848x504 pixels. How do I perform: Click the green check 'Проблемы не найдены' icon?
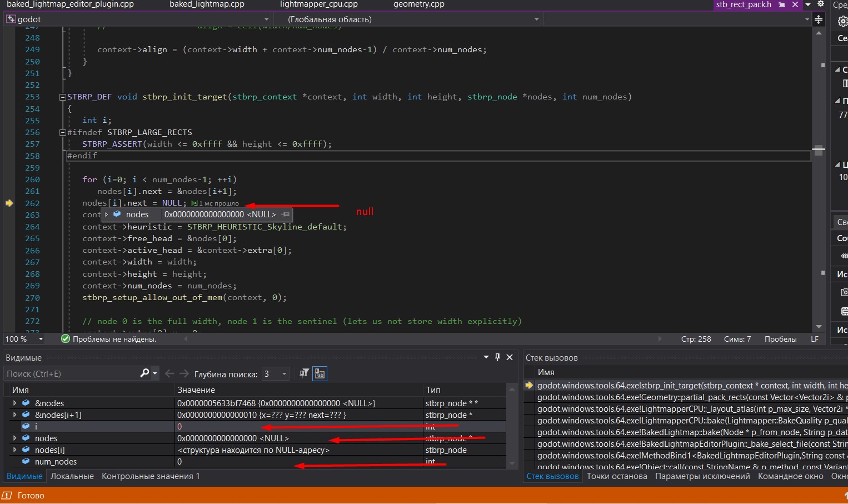coord(65,339)
